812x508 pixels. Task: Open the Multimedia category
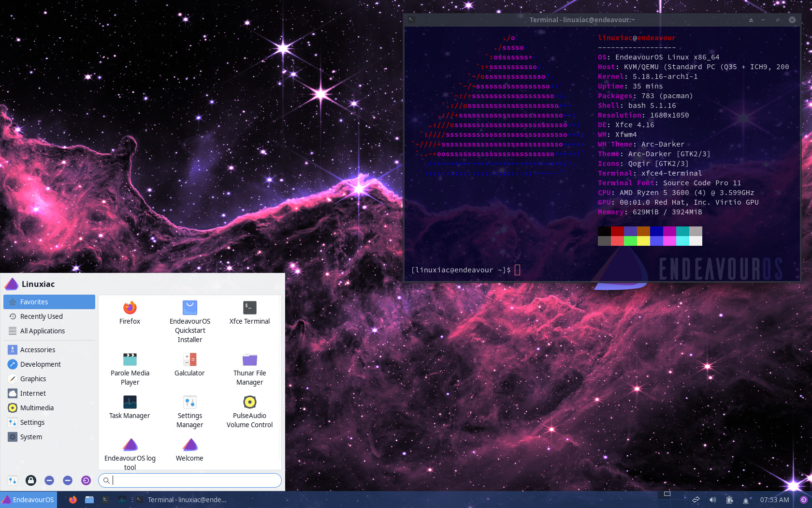[49, 408]
